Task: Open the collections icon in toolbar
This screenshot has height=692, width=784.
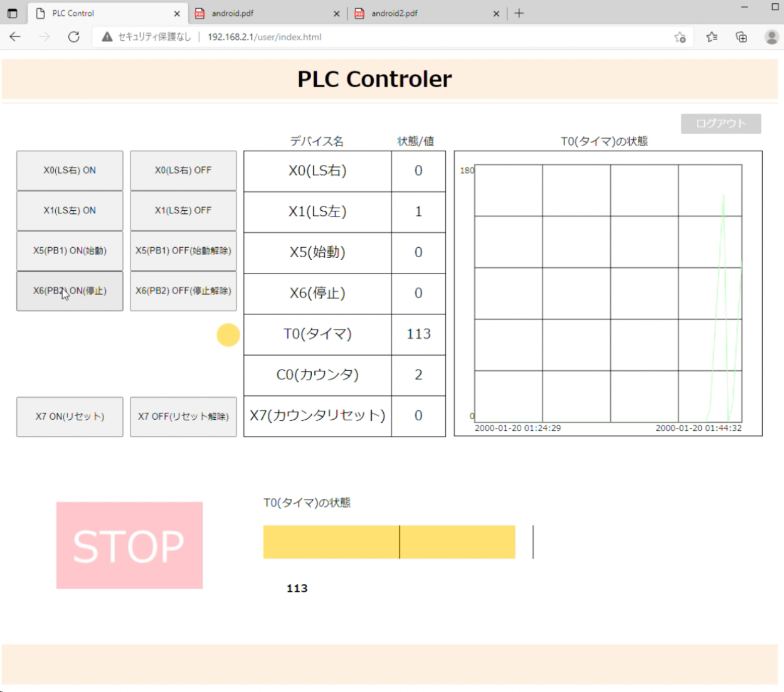Action: (741, 37)
